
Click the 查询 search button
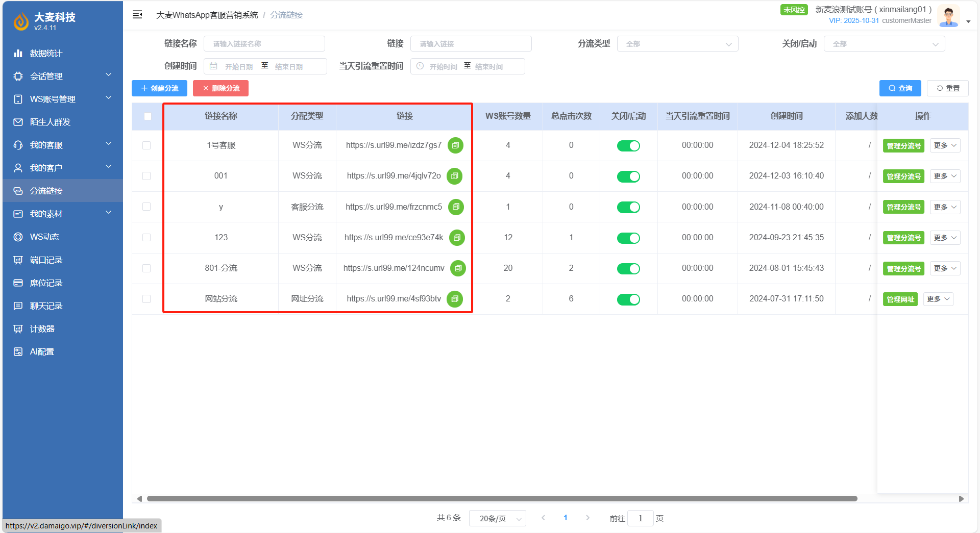(900, 88)
